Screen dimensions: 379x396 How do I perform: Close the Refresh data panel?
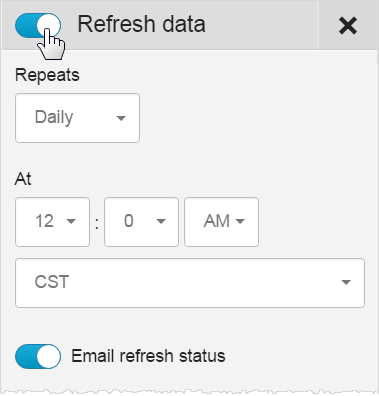[348, 26]
